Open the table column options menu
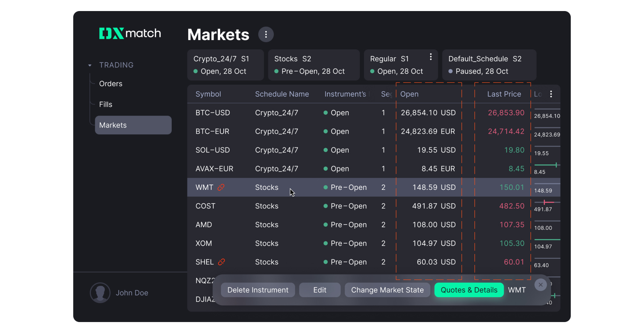Viewport: 644px width, 334px height. point(551,94)
